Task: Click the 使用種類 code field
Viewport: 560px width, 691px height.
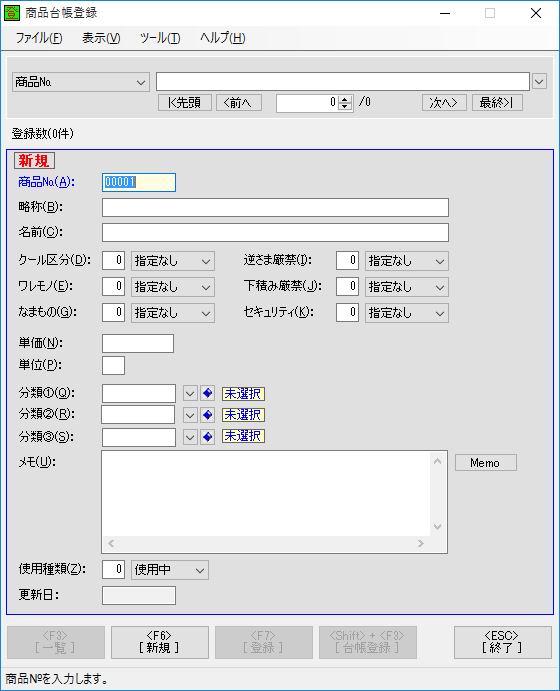Action: 113,569
